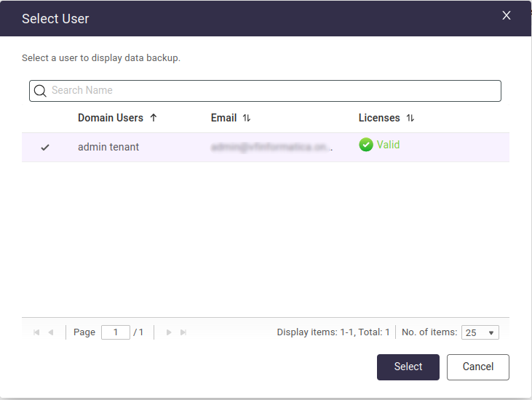Close the Select User dialog
The height and width of the screenshot is (400, 532).
(507, 15)
